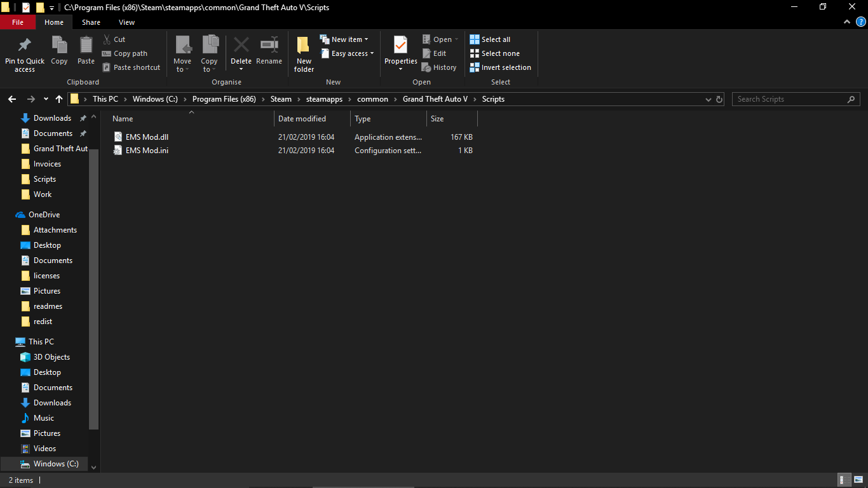Open the Copy to dropdown
The image size is (868, 488).
tap(209, 54)
